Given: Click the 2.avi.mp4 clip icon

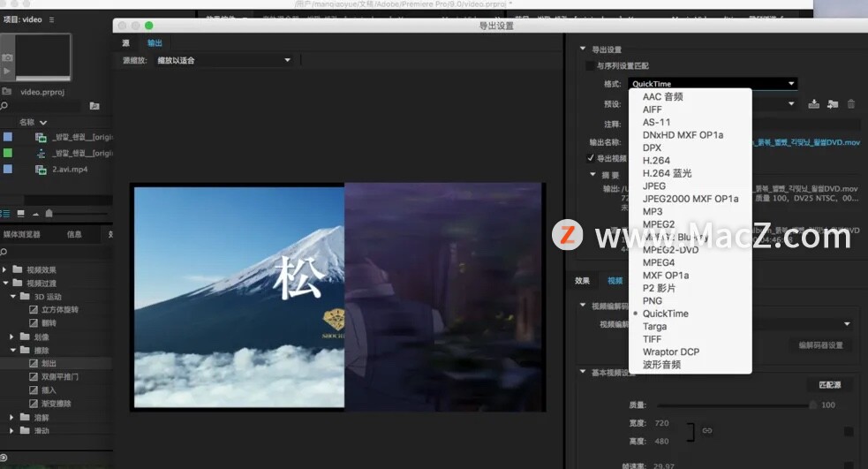Looking at the screenshot, I should coord(41,170).
